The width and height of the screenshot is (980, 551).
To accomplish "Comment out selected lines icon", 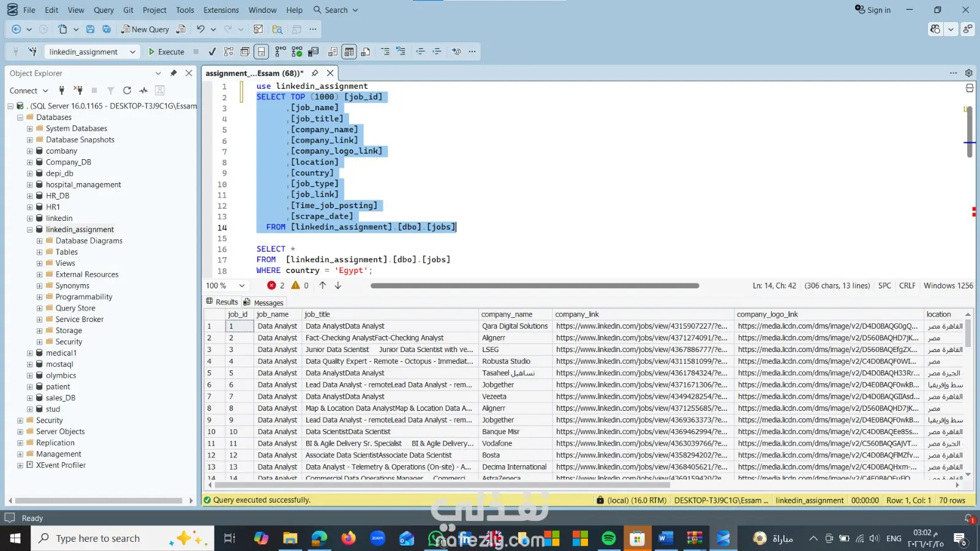I will pos(385,52).
